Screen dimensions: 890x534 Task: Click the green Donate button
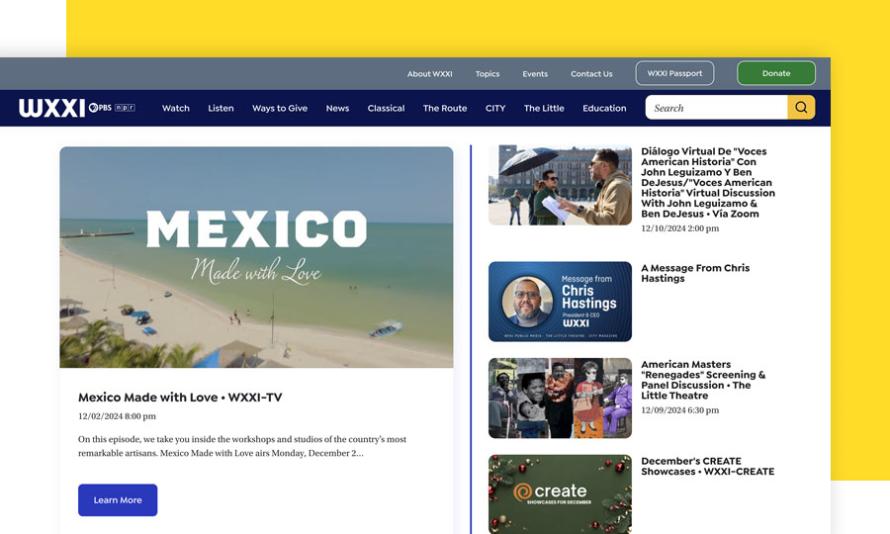pos(776,73)
